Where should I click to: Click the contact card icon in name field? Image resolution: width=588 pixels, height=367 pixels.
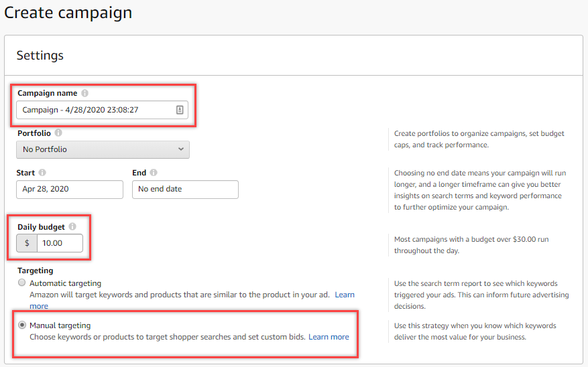tap(180, 110)
